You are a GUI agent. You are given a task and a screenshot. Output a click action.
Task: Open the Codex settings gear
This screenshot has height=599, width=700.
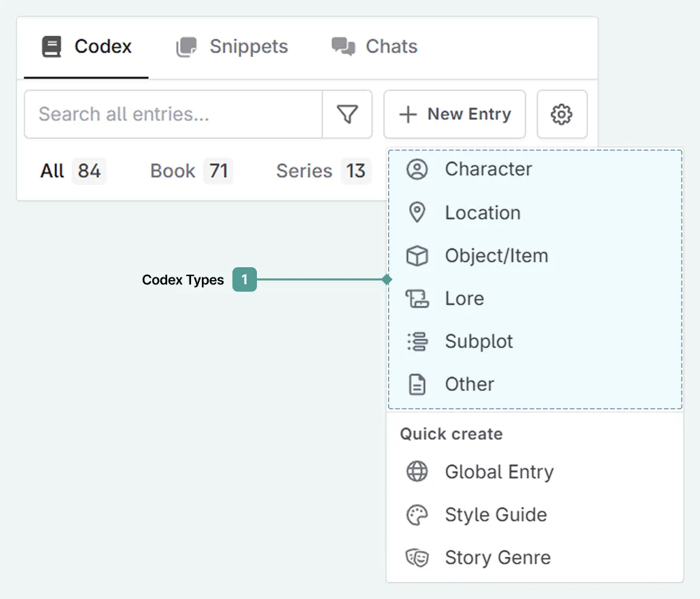pyautogui.click(x=562, y=114)
